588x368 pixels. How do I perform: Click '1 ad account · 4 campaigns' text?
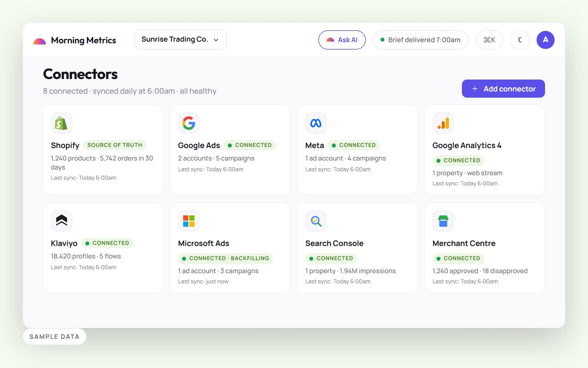(x=345, y=158)
